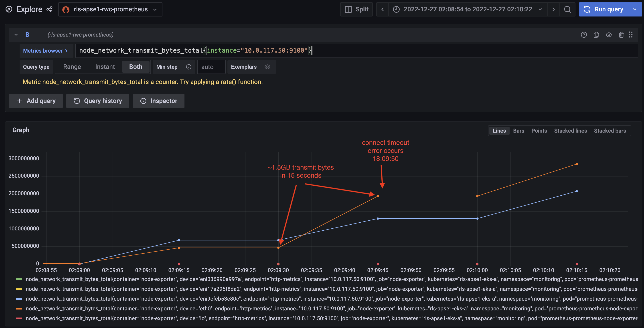Viewport: 644px width, 328px height.
Task: Toggle the Exemplars eye switch
Action: click(x=267, y=67)
